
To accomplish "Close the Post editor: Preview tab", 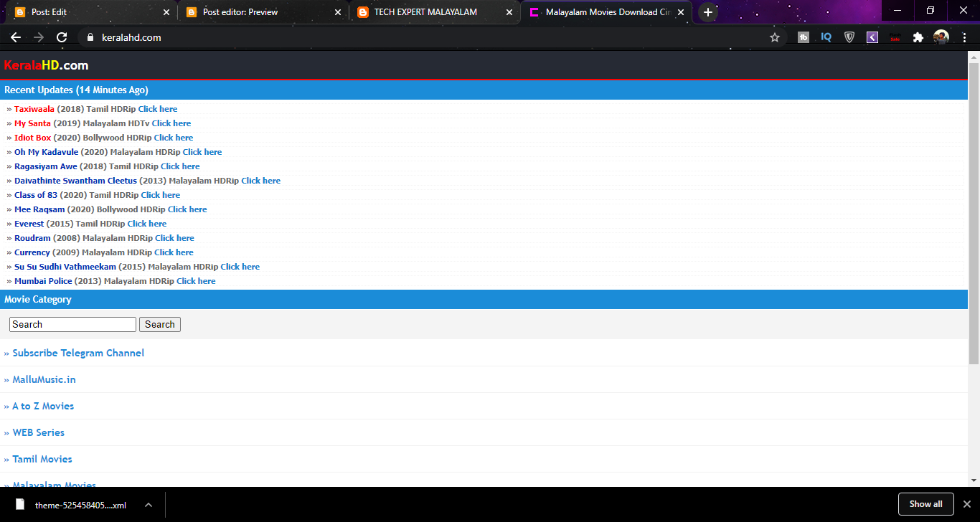I will [338, 12].
